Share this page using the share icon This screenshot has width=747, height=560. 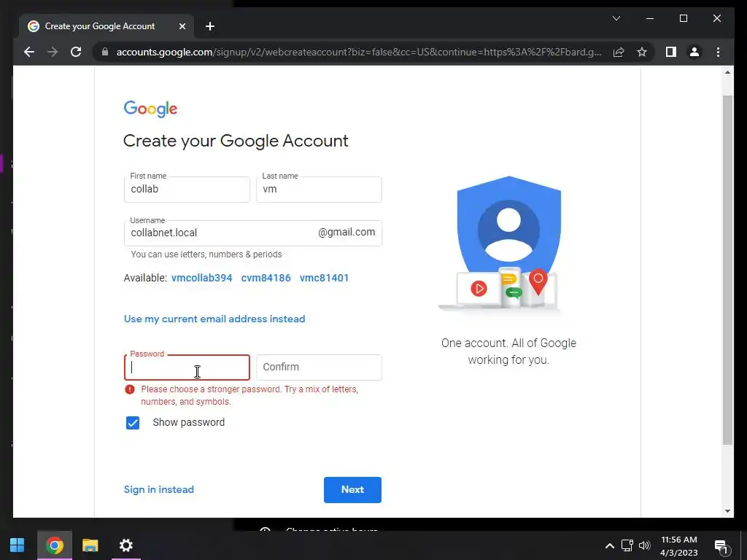click(x=619, y=52)
